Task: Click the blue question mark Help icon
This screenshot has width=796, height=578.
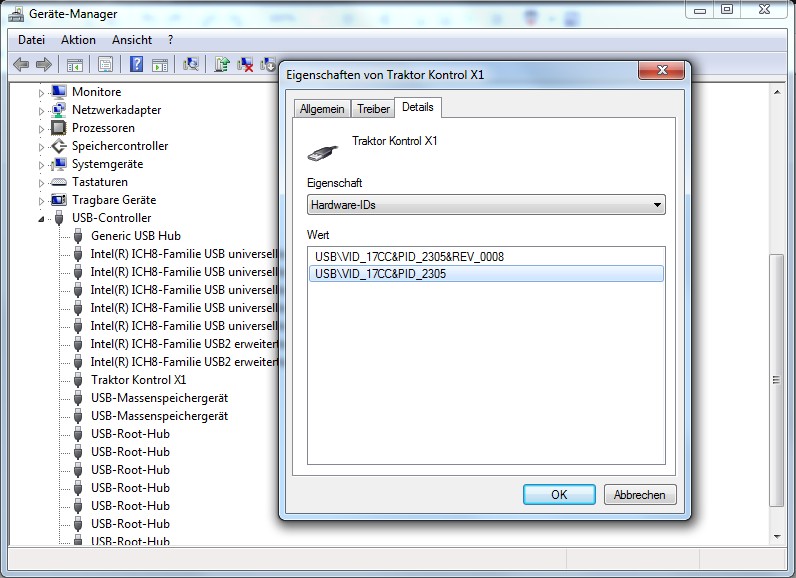Action: pyautogui.click(x=136, y=64)
